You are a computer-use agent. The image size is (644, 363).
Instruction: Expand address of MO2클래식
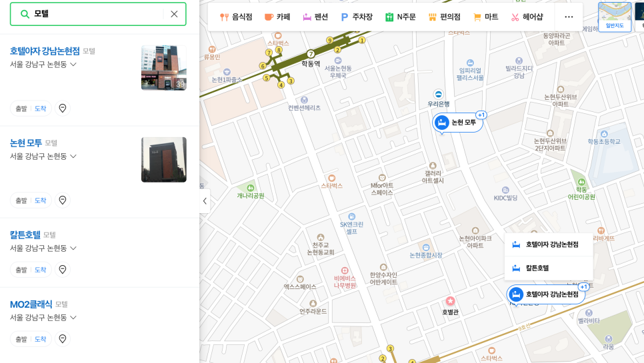73,318
